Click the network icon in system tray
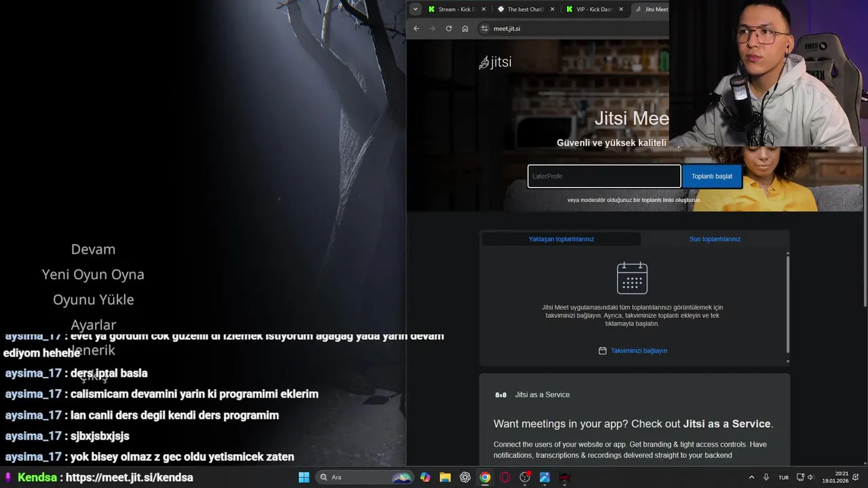Viewport: 868px width, 488px height. [x=800, y=477]
